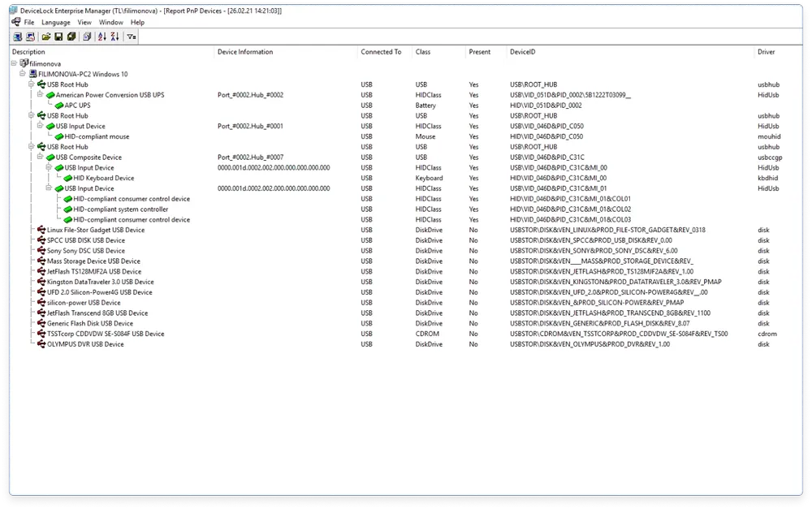Click the Save All stacked-disks icon

point(71,37)
